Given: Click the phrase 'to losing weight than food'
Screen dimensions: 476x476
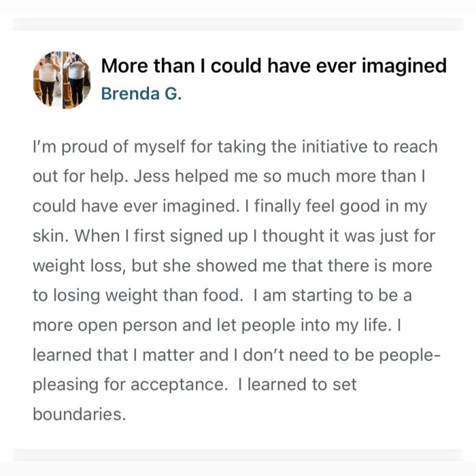Looking at the screenshot, I should pos(135,296).
